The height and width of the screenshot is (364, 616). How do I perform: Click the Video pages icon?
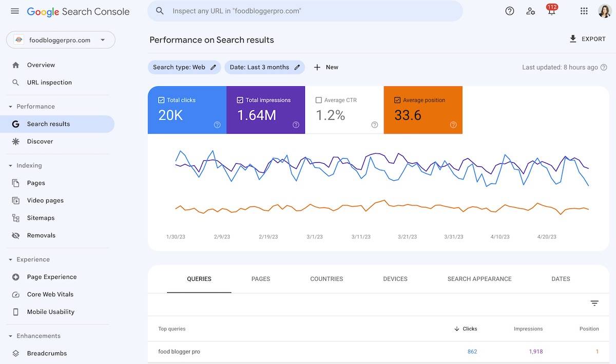coord(16,201)
